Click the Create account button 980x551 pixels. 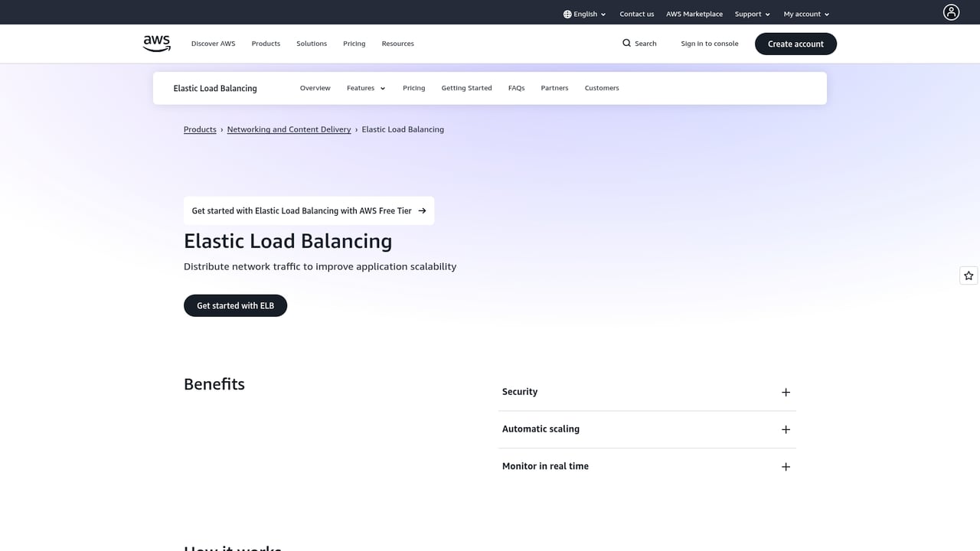(795, 44)
